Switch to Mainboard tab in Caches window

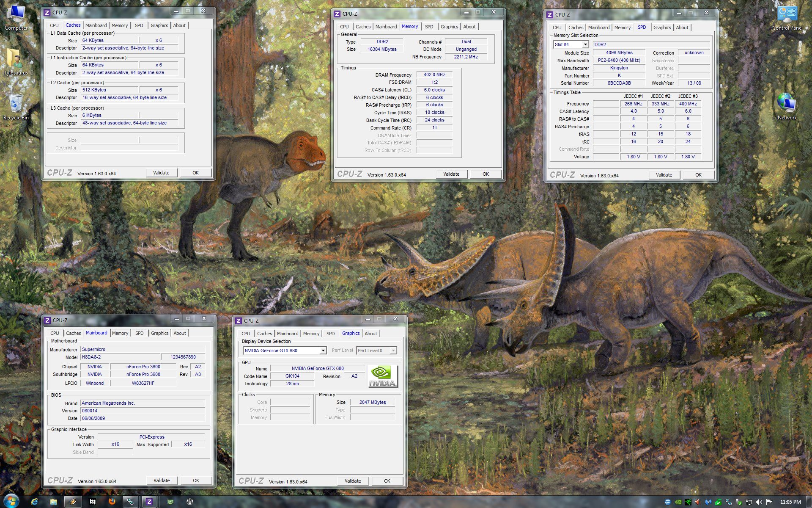(x=96, y=25)
